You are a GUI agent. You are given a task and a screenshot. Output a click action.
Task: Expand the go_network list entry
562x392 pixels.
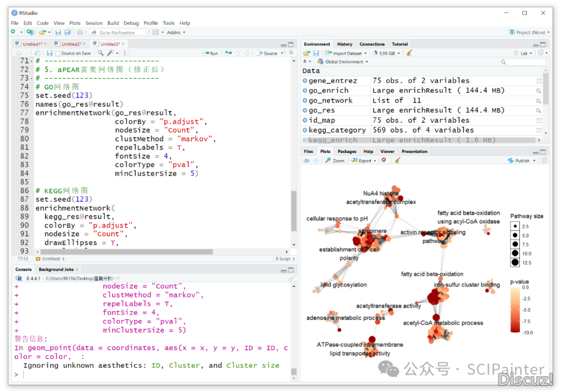point(305,100)
